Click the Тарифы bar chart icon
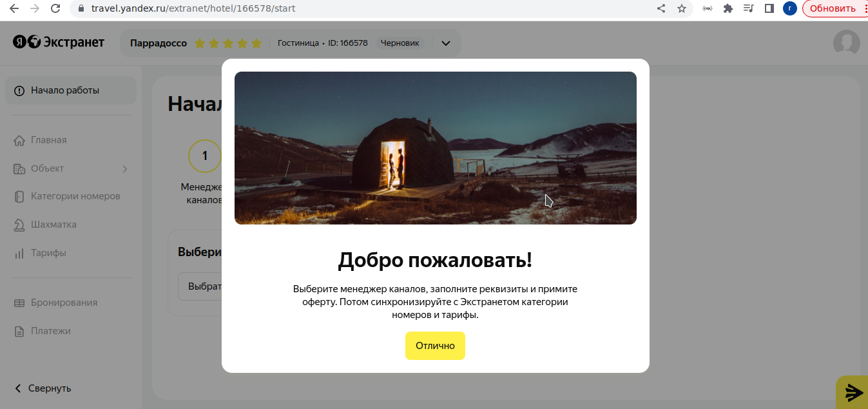This screenshot has height=409, width=868. pyautogui.click(x=19, y=253)
